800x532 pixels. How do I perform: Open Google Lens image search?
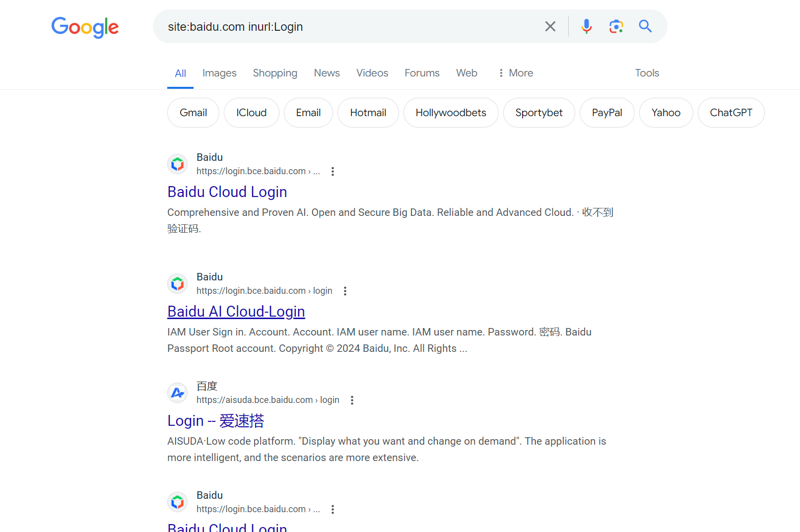click(616, 26)
